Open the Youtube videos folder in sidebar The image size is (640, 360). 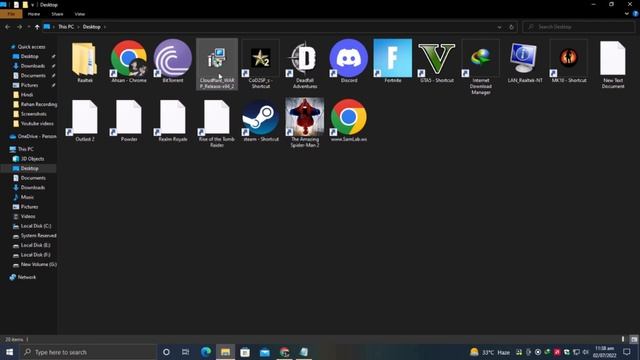(37, 123)
